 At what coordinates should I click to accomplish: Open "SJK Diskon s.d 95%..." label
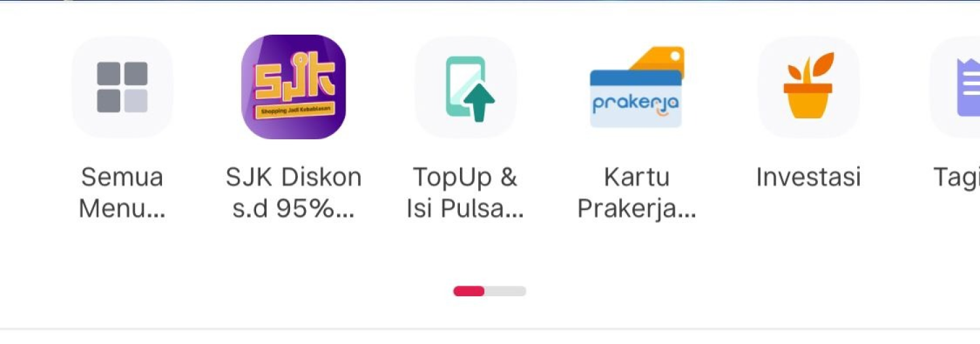(293, 193)
